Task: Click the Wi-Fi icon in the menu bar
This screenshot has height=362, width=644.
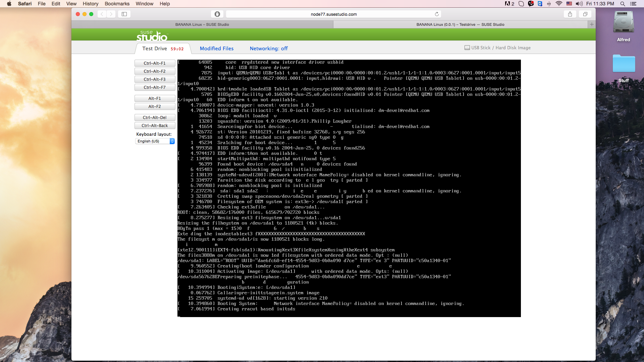Action: pyautogui.click(x=559, y=4)
